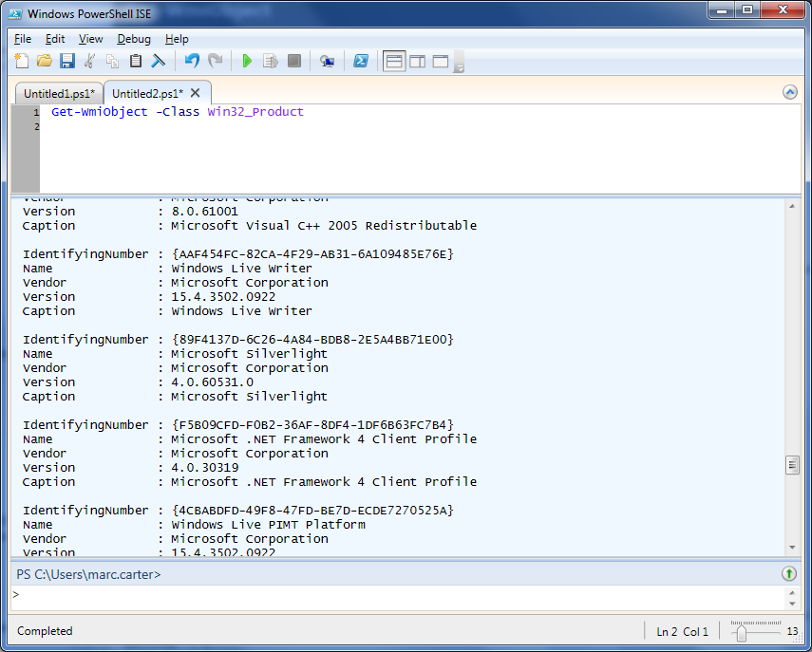
Task: Click the Get-WmiObject cmdlet in the script
Action: pyautogui.click(x=100, y=112)
